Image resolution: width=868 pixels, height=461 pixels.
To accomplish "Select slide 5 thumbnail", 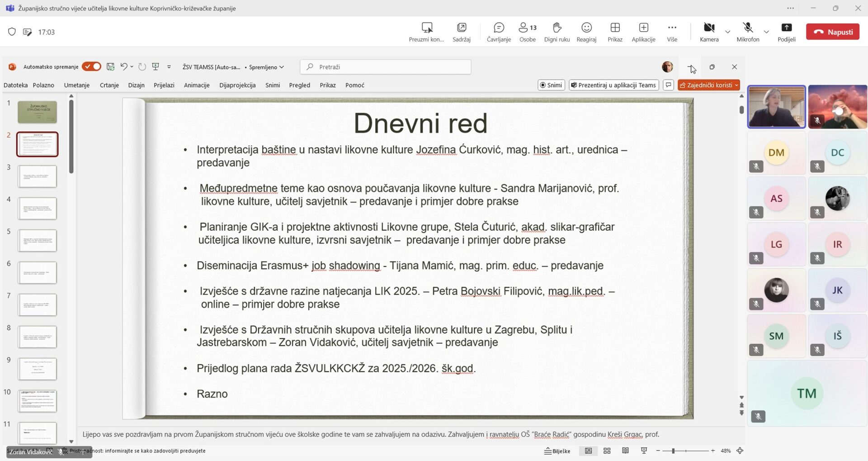I will click(38, 241).
